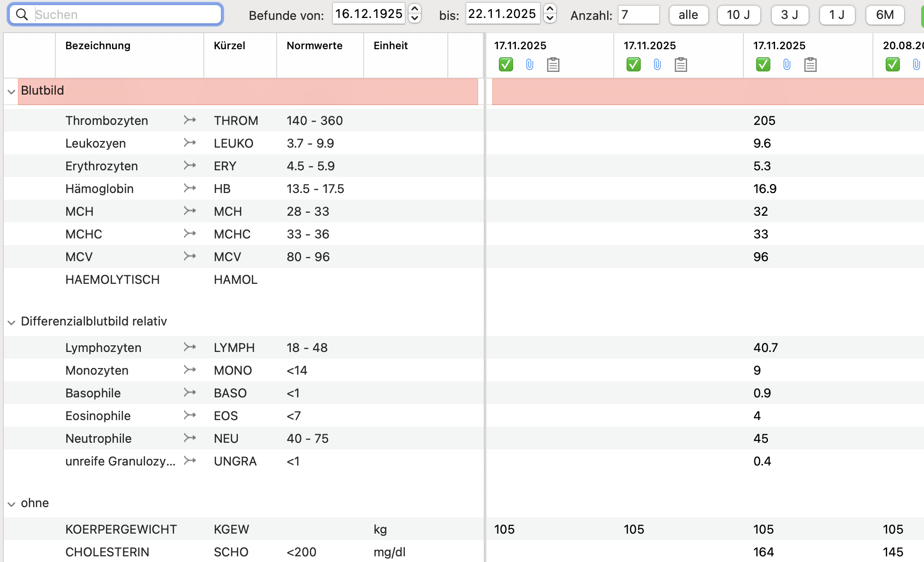Viewport: 924px width, 562px height.
Task: Click the trend arrow icon next to Thrombozyten
Action: click(x=190, y=120)
